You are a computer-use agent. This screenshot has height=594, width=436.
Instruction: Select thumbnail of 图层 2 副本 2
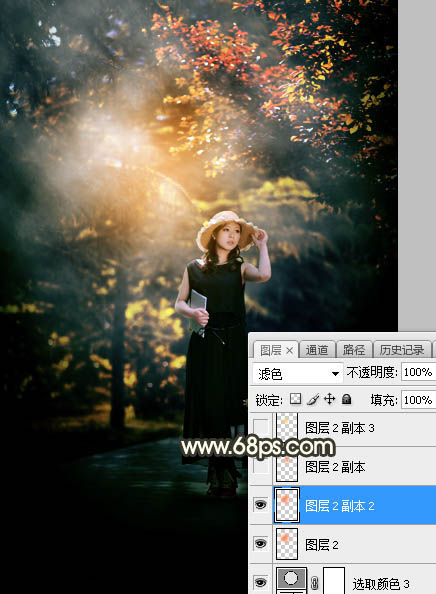pyautogui.click(x=287, y=505)
